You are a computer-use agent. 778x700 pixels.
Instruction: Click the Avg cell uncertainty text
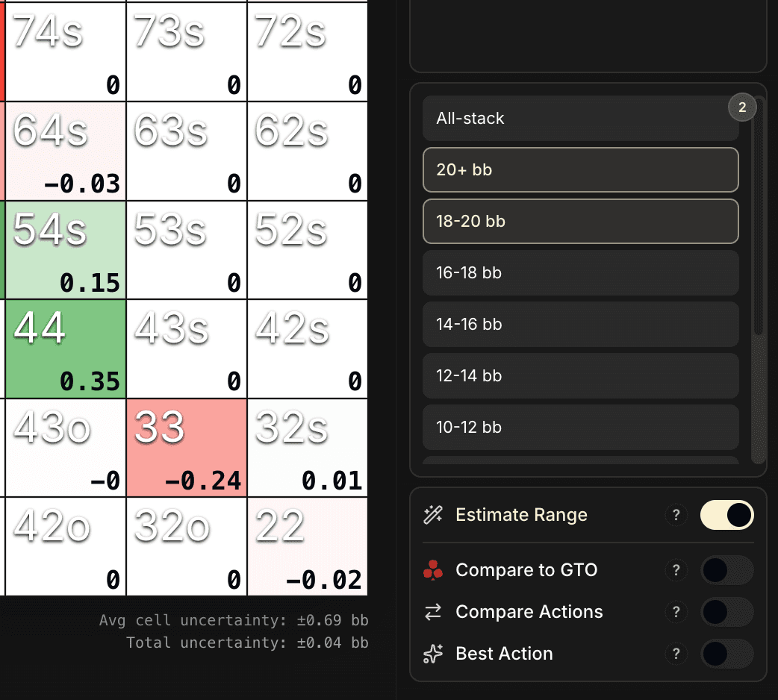pos(234,620)
